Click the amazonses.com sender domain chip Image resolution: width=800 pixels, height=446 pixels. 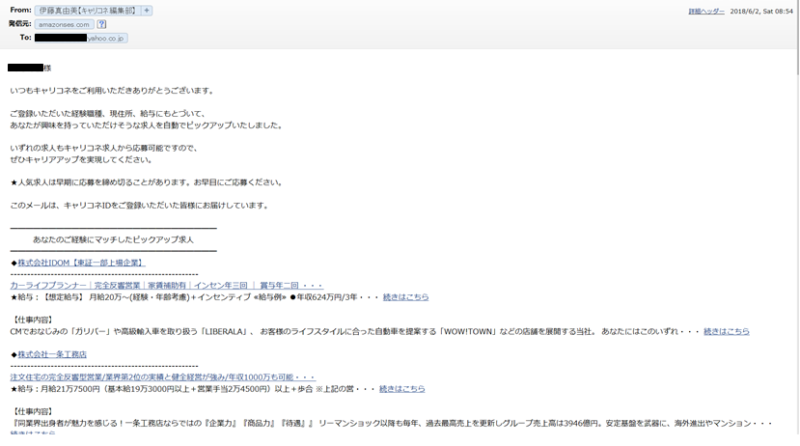(x=64, y=24)
